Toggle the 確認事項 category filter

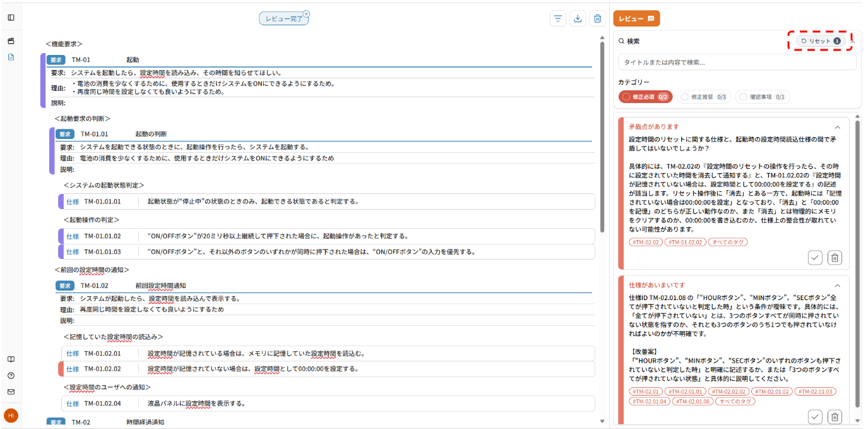[763, 97]
